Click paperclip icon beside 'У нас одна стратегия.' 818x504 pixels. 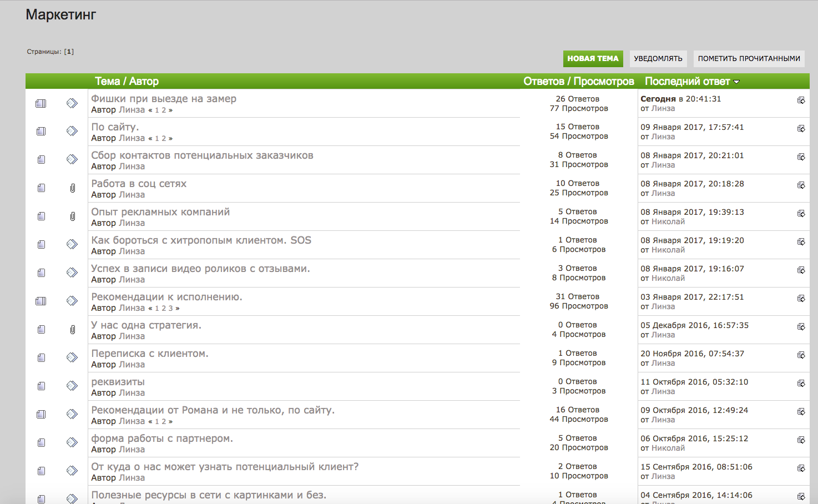pyautogui.click(x=72, y=330)
